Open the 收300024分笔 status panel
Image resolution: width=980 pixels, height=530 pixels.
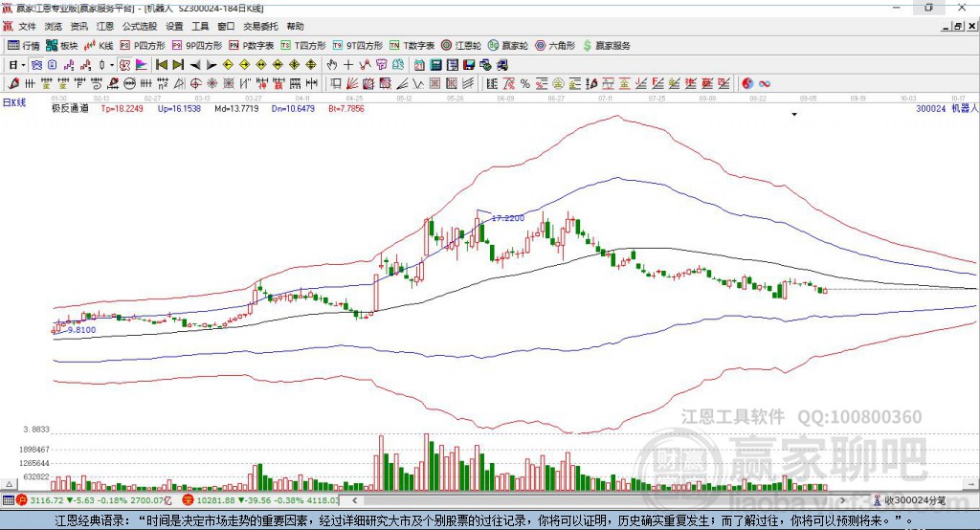coord(909,500)
